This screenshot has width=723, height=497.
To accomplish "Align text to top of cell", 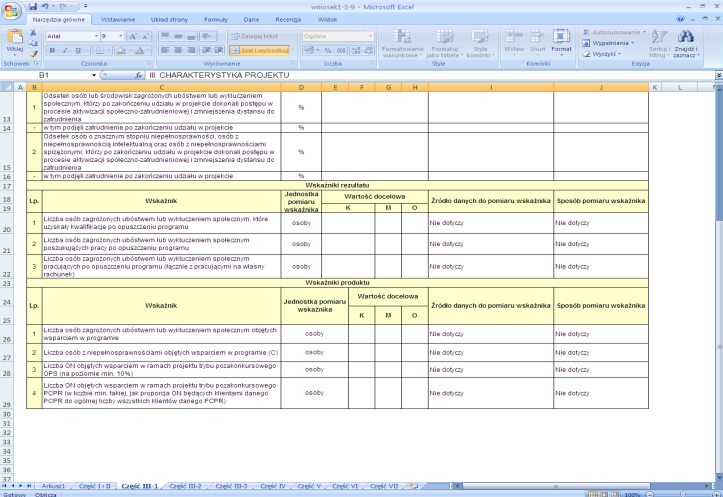I will pos(165,36).
